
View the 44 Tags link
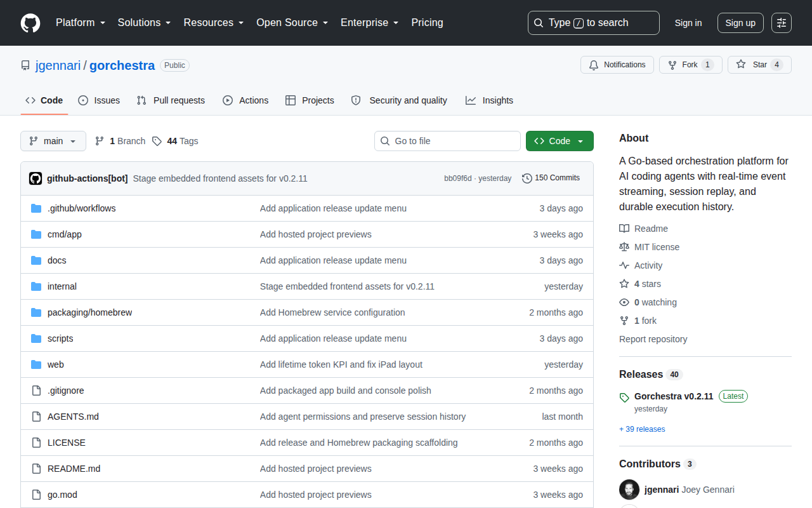175,141
